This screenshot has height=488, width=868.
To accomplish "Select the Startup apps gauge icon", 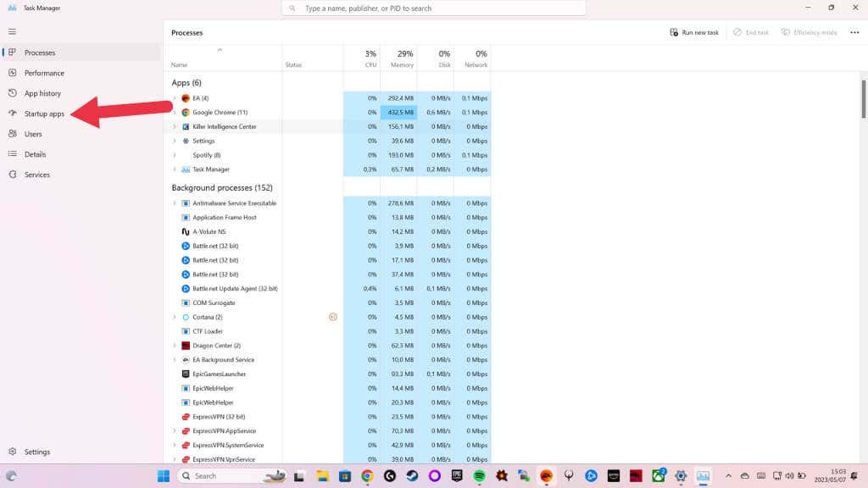I will coord(12,114).
